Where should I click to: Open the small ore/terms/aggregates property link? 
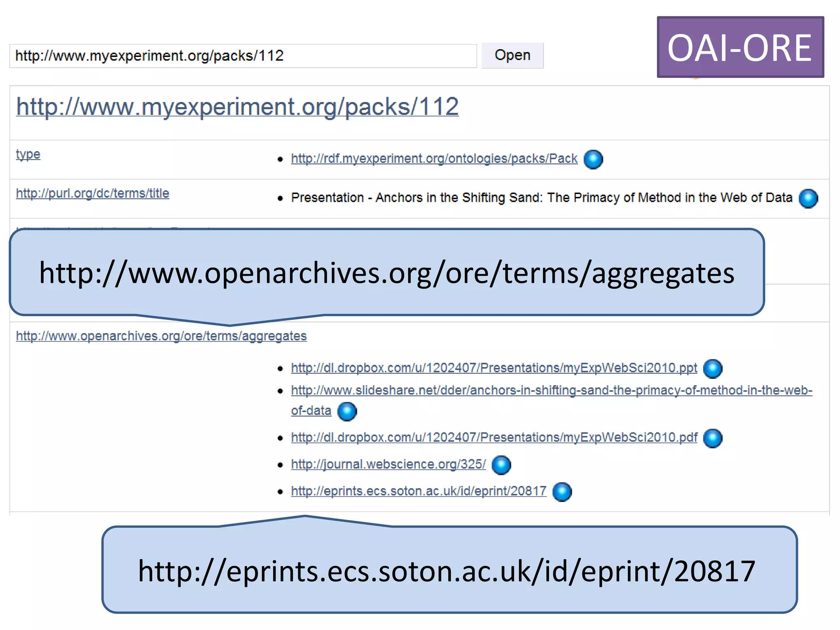(162, 336)
